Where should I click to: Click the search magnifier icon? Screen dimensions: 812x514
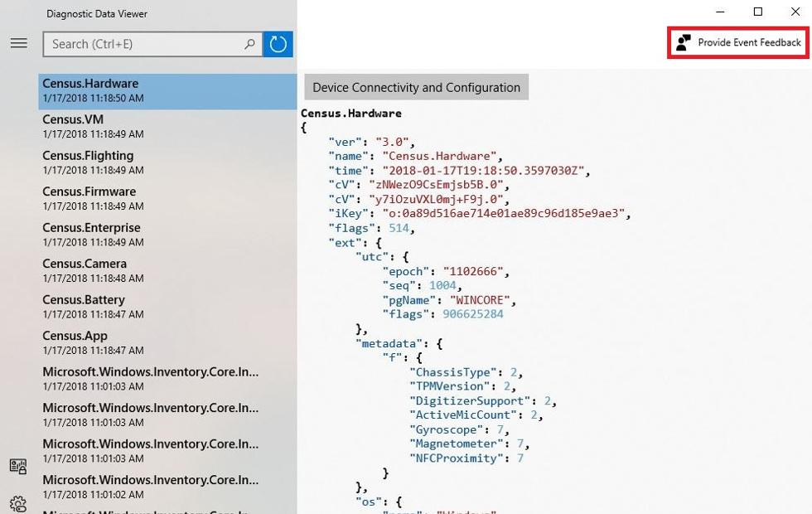[x=249, y=44]
